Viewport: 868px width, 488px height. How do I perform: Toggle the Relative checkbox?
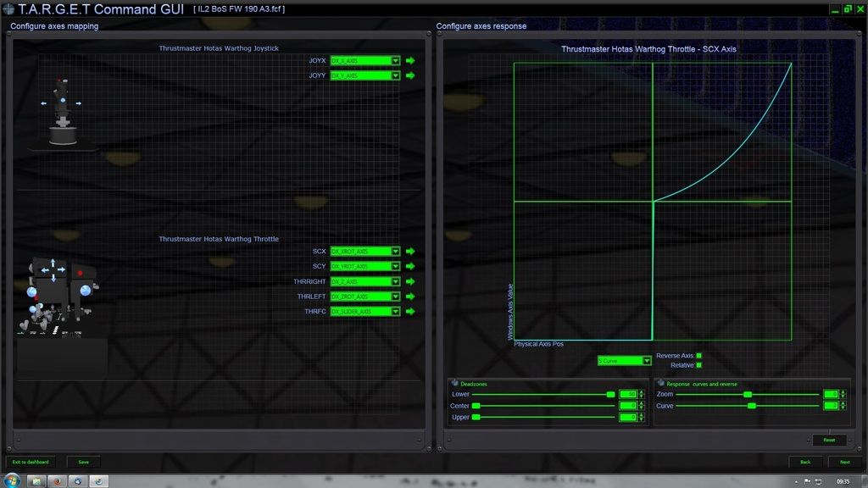[x=698, y=365]
